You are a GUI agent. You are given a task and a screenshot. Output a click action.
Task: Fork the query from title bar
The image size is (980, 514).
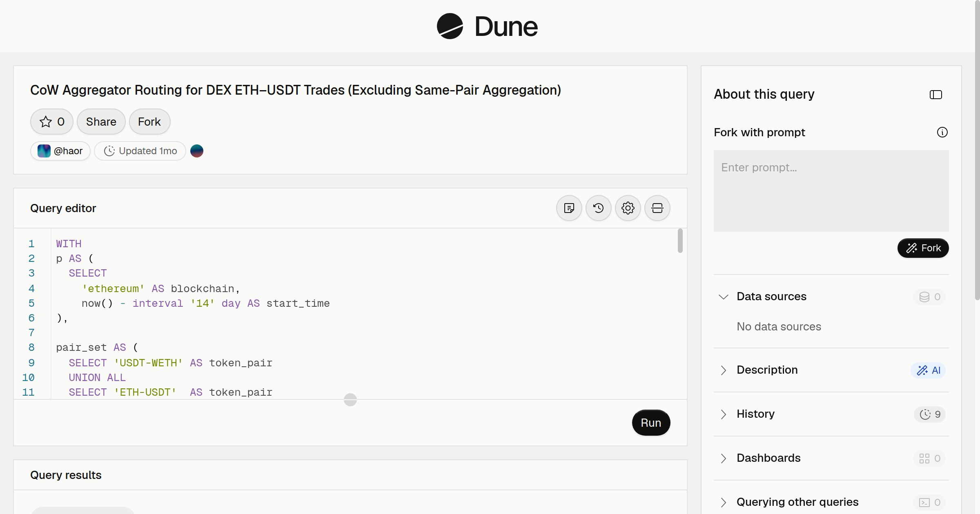point(149,122)
